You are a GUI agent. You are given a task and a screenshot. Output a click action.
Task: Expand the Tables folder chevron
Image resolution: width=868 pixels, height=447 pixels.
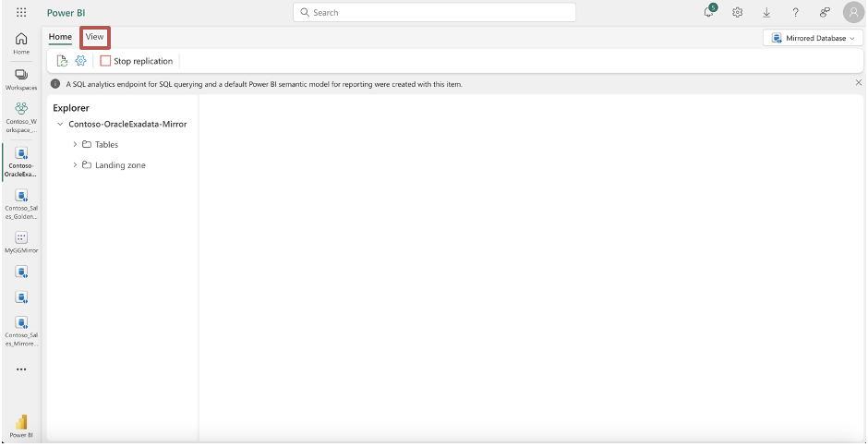coord(76,144)
